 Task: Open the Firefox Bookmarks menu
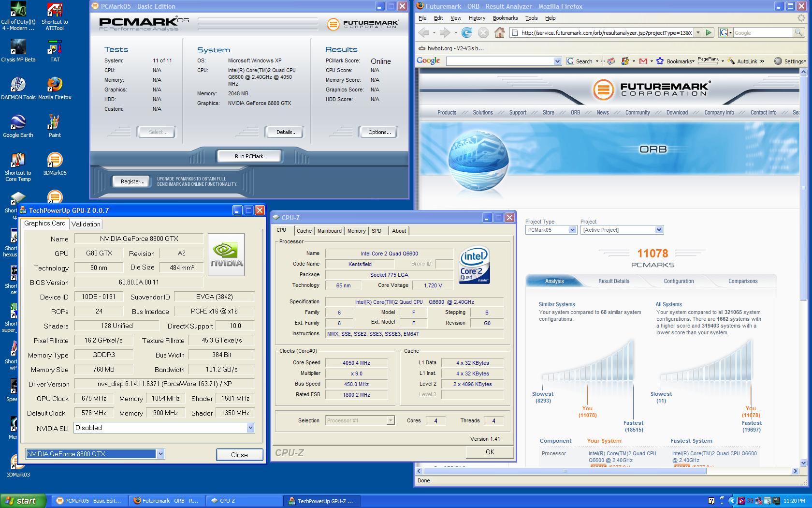click(505, 18)
